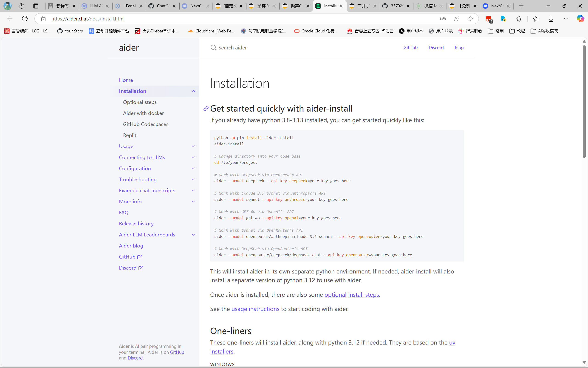The width and height of the screenshot is (588, 368).
Task: Open the favorites list icon
Action: pyautogui.click(x=536, y=19)
